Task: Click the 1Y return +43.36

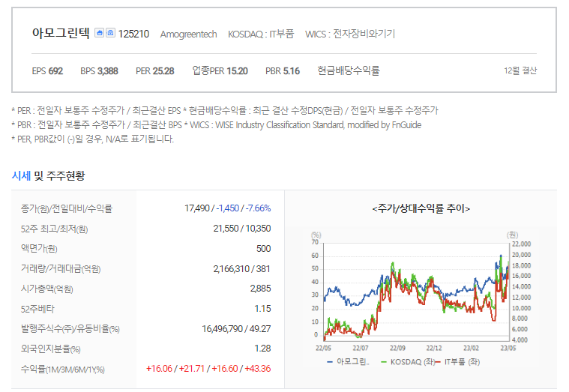Action: point(258,369)
